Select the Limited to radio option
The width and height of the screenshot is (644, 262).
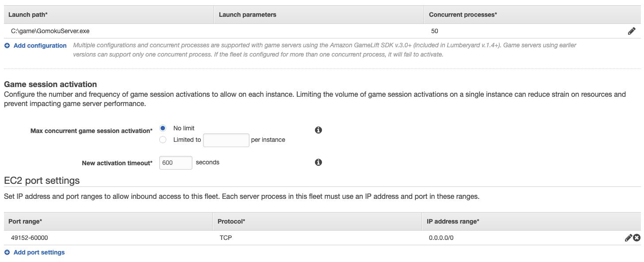pyautogui.click(x=163, y=140)
